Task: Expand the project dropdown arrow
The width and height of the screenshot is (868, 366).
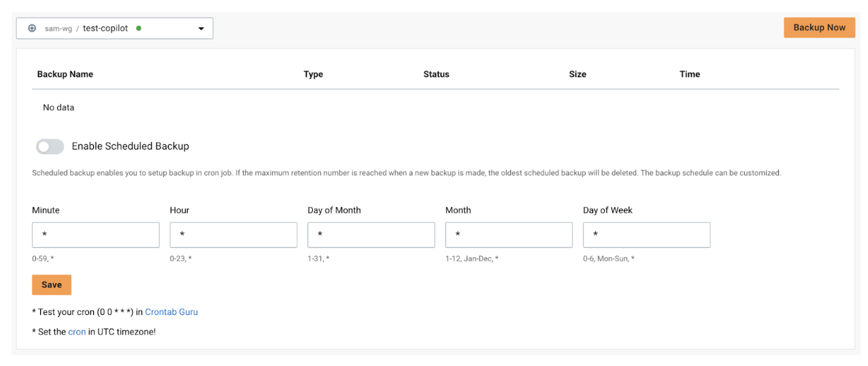Action: click(201, 29)
